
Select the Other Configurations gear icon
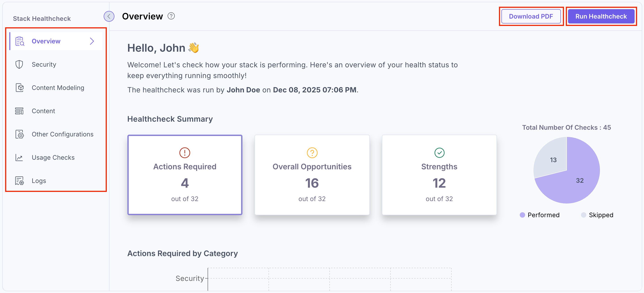pos(19,134)
